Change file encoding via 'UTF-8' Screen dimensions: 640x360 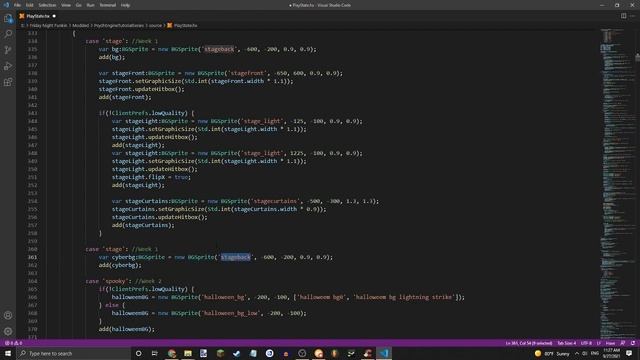click(586, 343)
